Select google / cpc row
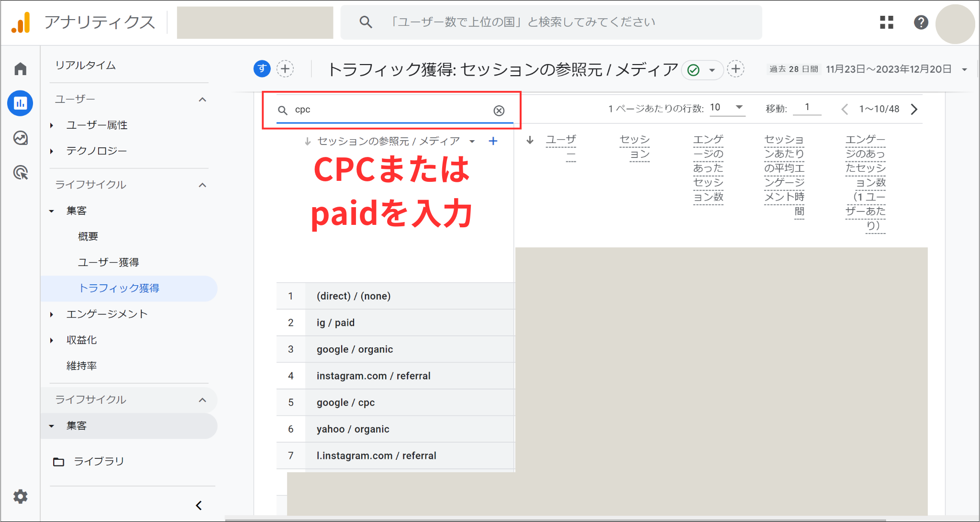This screenshot has width=980, height=522. tap(395, 402)
